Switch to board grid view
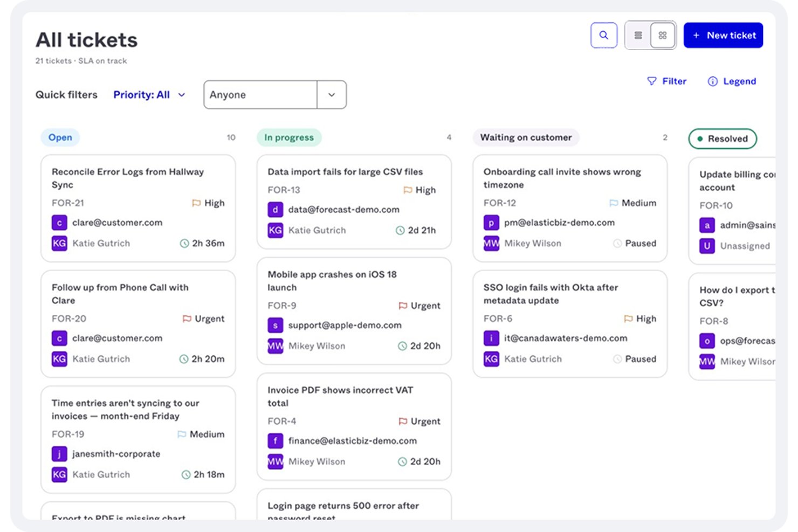798x532 pixels. (663, 36)
